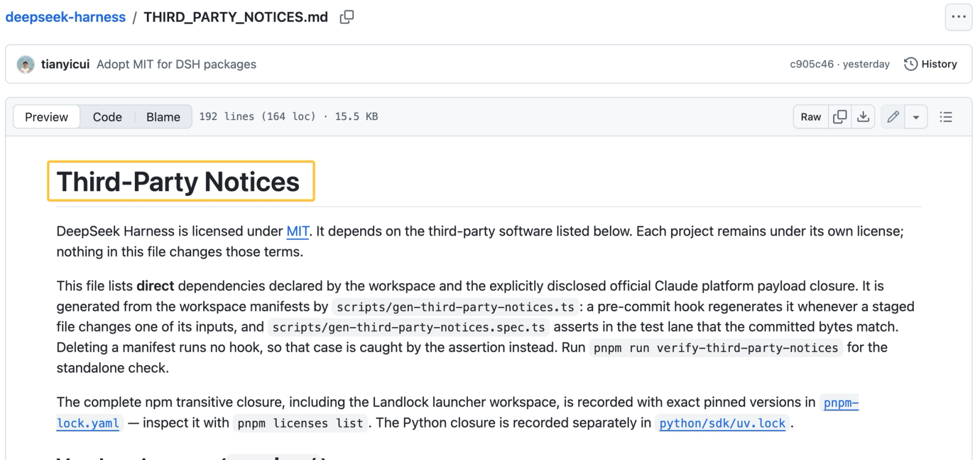Image resolution: width=980 pixels, height=460 pixels.
Task: Download raw file icon
Action: pyautogui.click(x=863, y=117)
